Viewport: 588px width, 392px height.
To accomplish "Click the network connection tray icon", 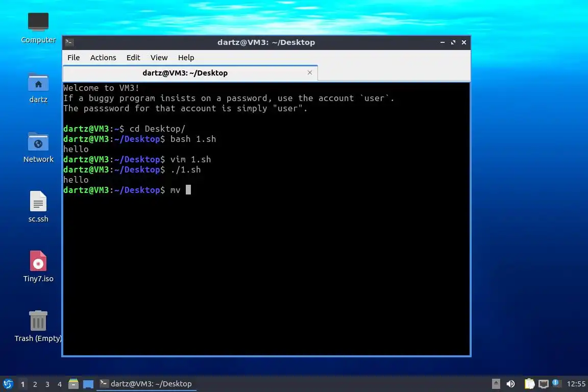I will tap(544, 384).
